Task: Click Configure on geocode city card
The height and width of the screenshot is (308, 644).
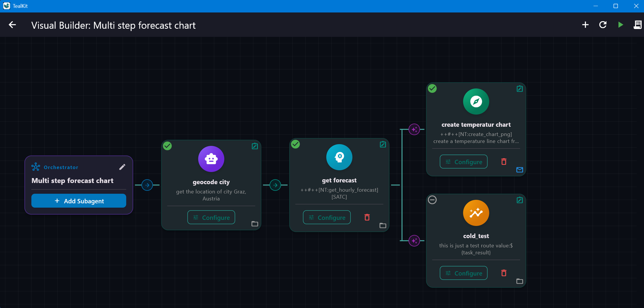Action: pos(211,217)
